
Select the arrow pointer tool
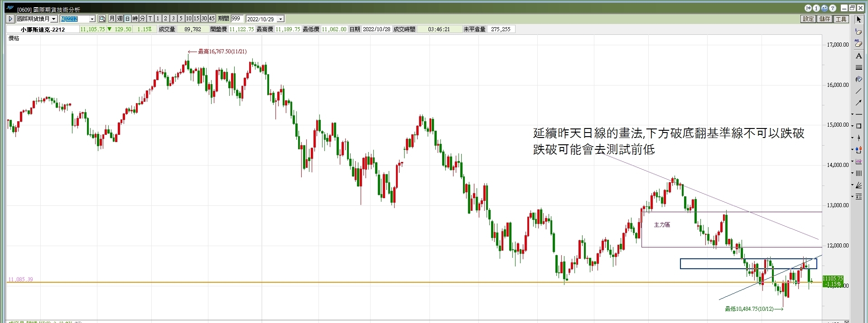[858, 19]
